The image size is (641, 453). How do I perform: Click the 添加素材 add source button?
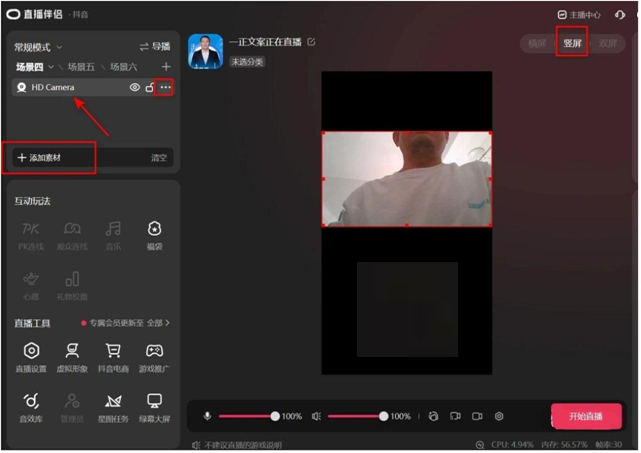pyautogui.click(x=48, y=158)
